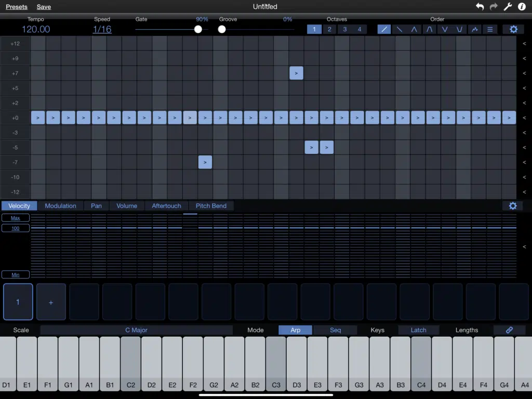Click the 100 velocity value button
The image size is (532, 399).
[x=15, y=228]
